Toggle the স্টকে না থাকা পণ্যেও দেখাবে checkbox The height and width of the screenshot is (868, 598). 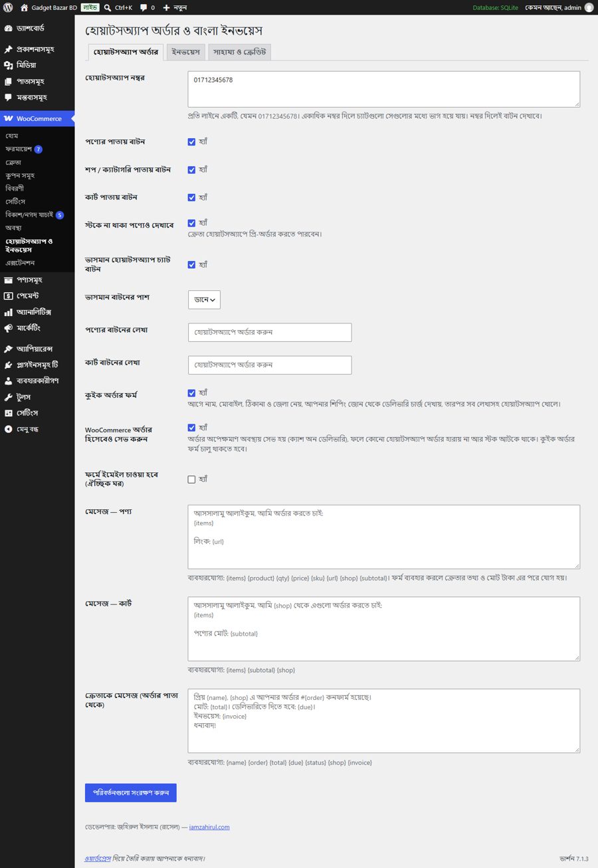191,223
